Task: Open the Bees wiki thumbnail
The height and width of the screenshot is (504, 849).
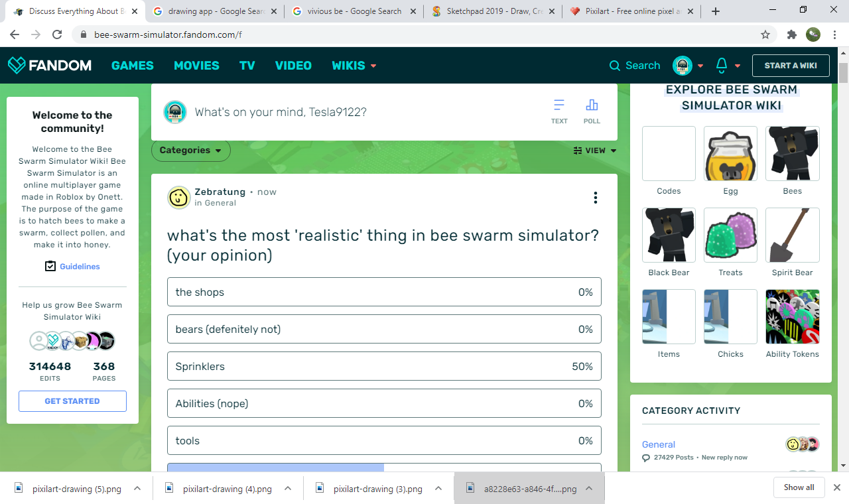Action: click(x=793, y=153)
